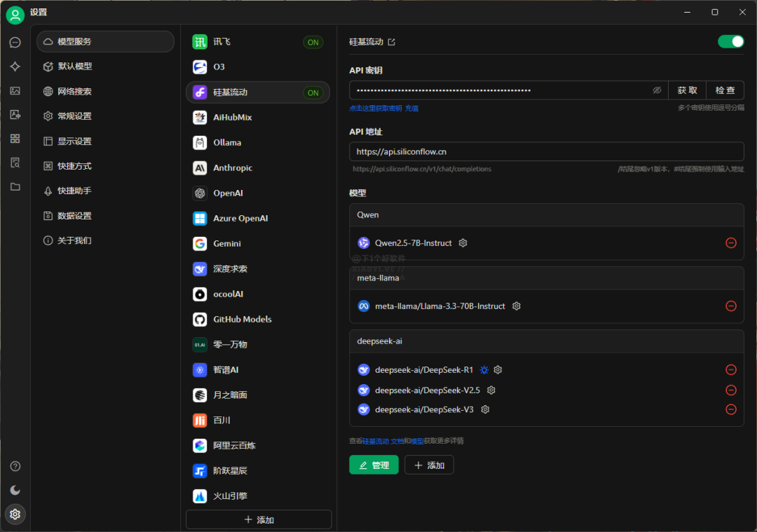Screen dimensions: 757x532
Task: Remove the DeepSeek-V2.5 model
Action: tap(731, 390)
